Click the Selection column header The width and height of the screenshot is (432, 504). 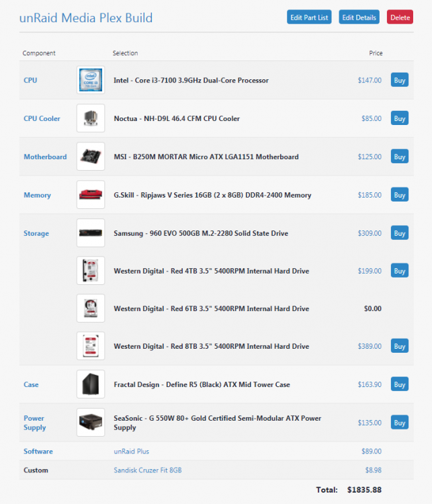(x=126, y=53)
